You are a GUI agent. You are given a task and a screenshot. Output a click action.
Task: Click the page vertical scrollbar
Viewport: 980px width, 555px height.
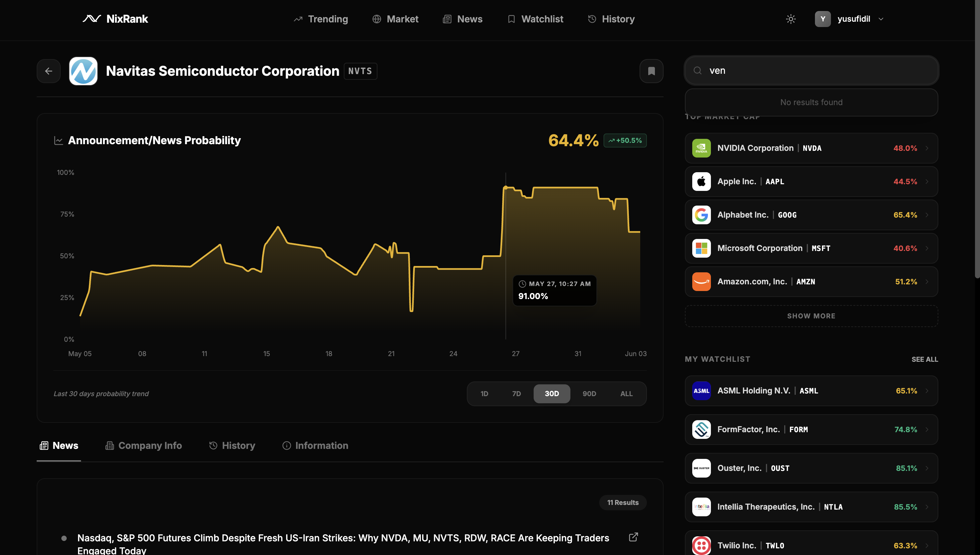(977, 139)
